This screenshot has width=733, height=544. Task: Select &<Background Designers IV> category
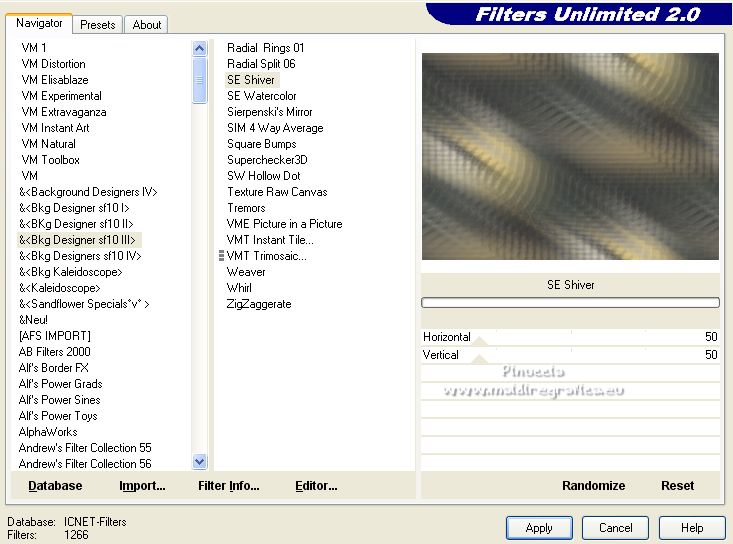pos(88,192)
